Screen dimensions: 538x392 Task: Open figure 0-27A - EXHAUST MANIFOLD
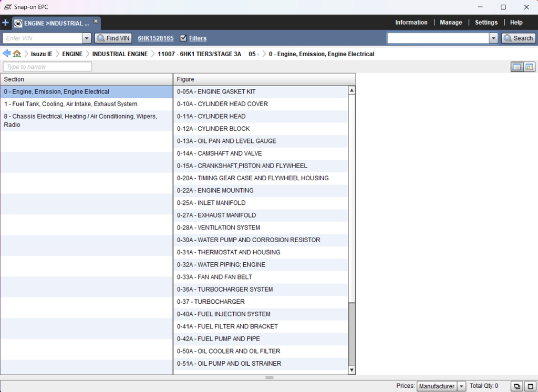[261, 215]
